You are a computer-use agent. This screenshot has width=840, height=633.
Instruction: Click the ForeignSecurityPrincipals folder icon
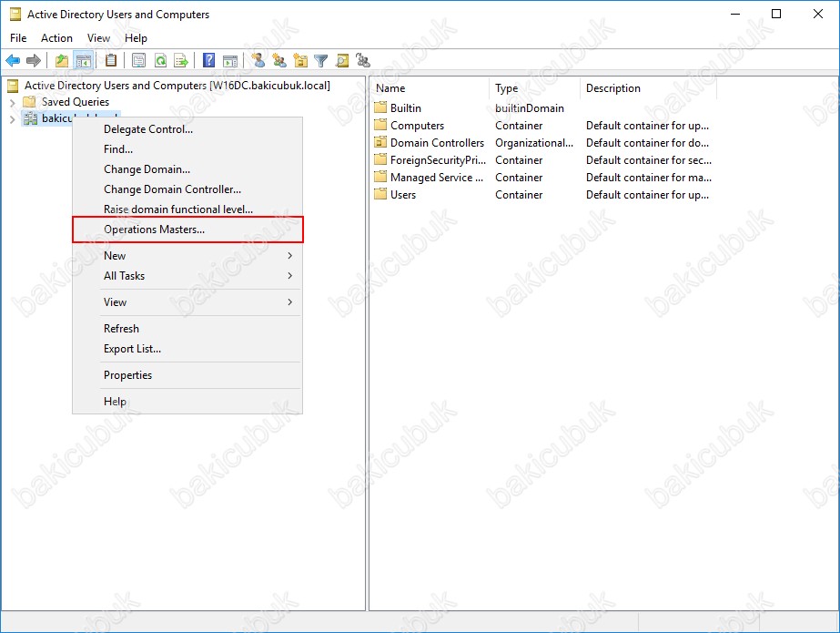pyautogui.click(x=380, y=159)
